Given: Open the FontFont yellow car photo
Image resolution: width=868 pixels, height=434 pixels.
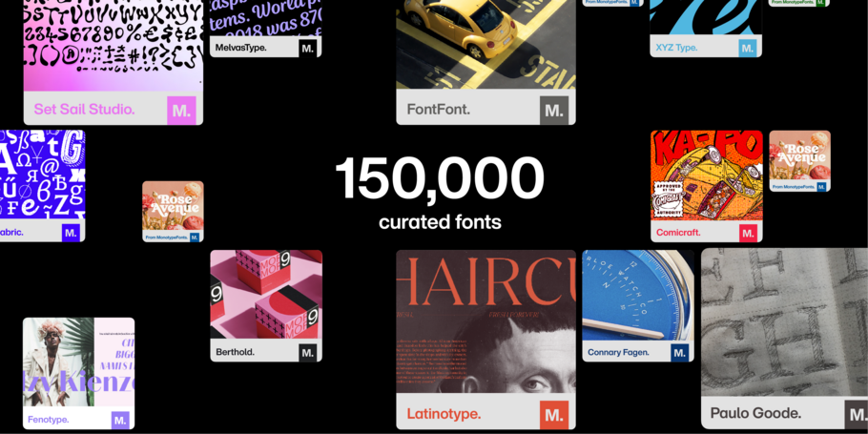Looking at the screenshot, I should 486,45.
